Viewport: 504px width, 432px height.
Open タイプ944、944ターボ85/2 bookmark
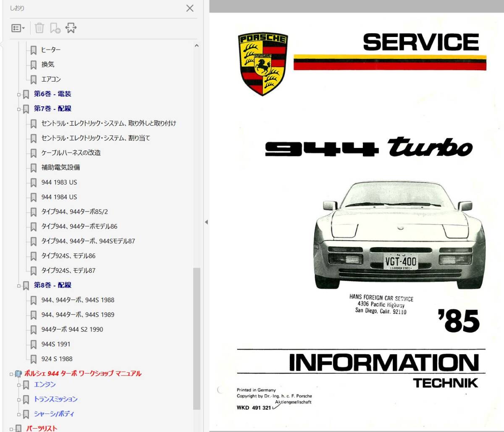click(75, 211)
